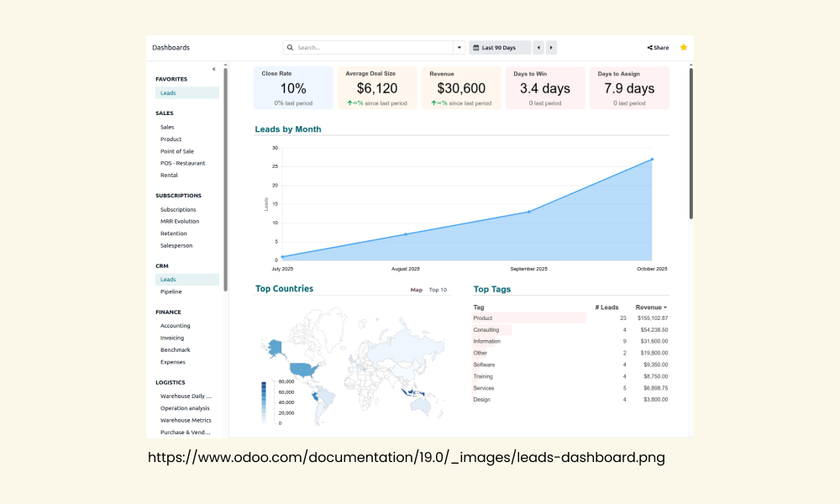The width and height of the screenshot is (840, 504).
Task: Open the Pipeline dashboard
Action: click(171, 292)
